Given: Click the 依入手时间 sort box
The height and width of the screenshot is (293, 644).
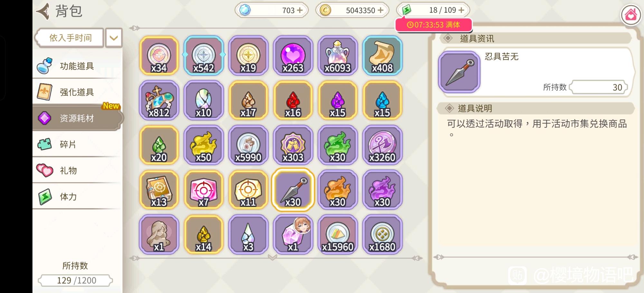Looking at the screenshot, I should [x=70, y=38].
